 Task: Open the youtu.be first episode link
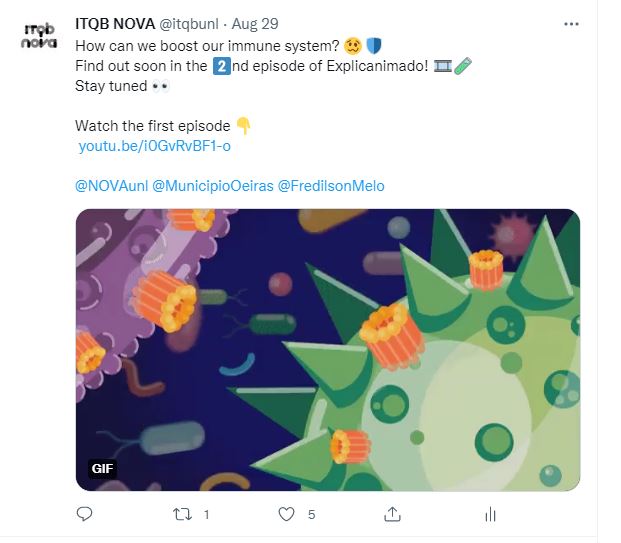(154, 146)
